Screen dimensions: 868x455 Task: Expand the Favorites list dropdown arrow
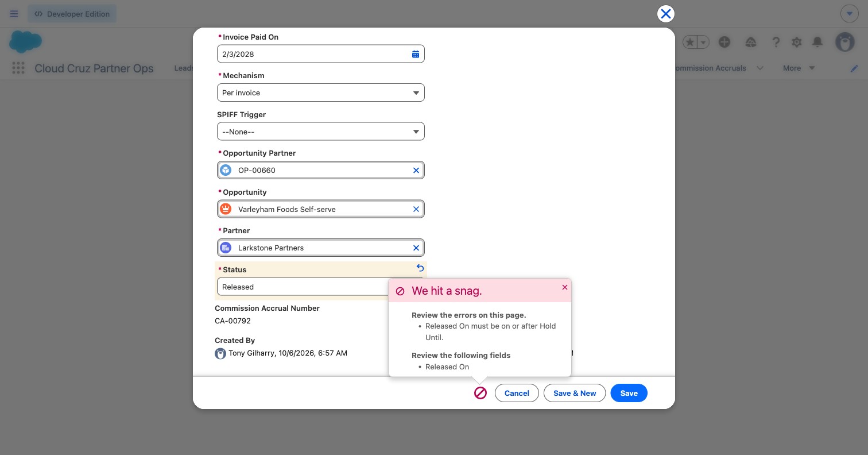click(703, 42)
